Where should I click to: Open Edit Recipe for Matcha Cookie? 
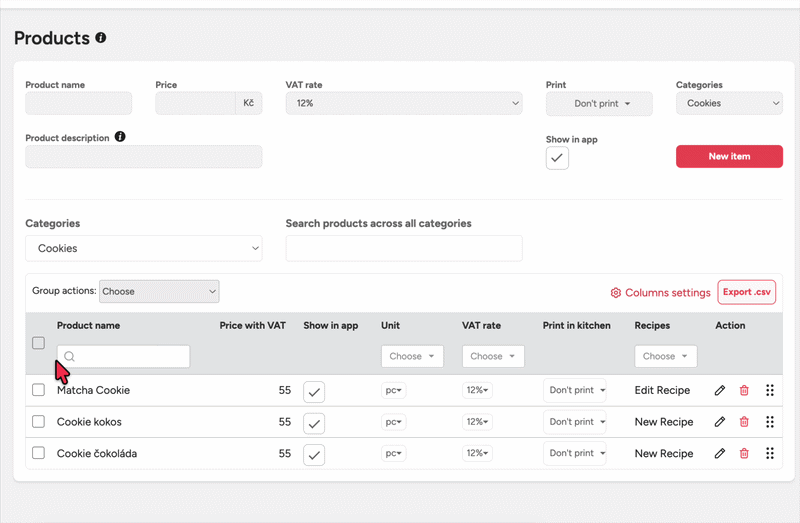pyautogui.click(x=662, y=391)
